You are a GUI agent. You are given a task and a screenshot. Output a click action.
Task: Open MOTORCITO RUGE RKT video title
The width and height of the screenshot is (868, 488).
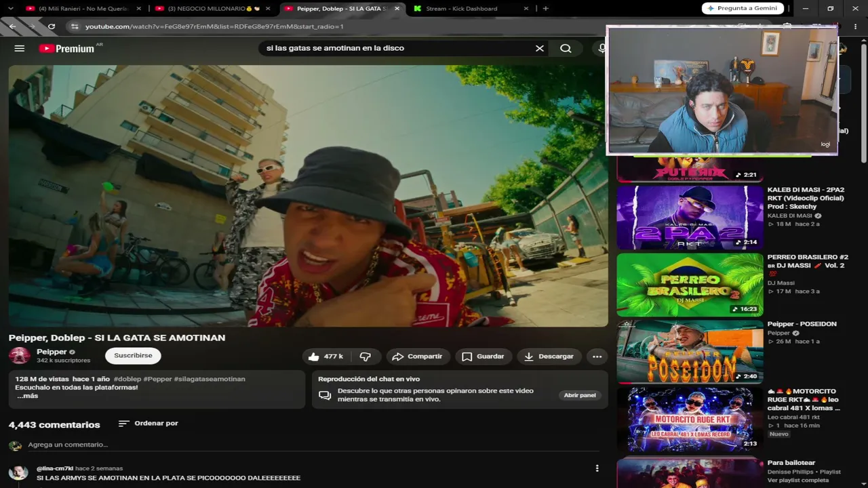pos(804,399)
